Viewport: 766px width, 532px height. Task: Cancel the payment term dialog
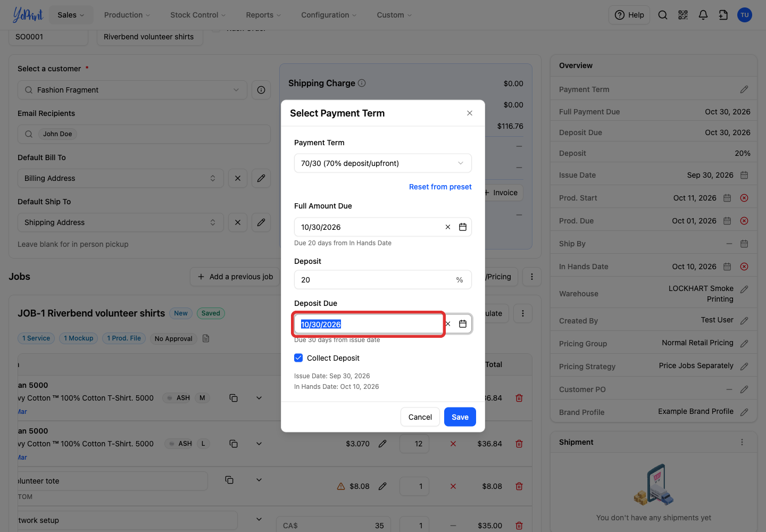coord(420,417)
